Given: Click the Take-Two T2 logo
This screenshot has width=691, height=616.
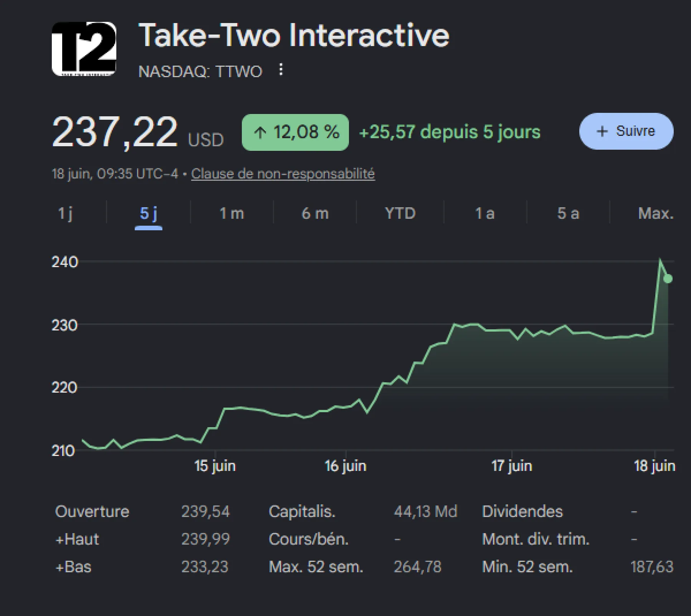Looking at the screenshot, I should coord(84,49).
